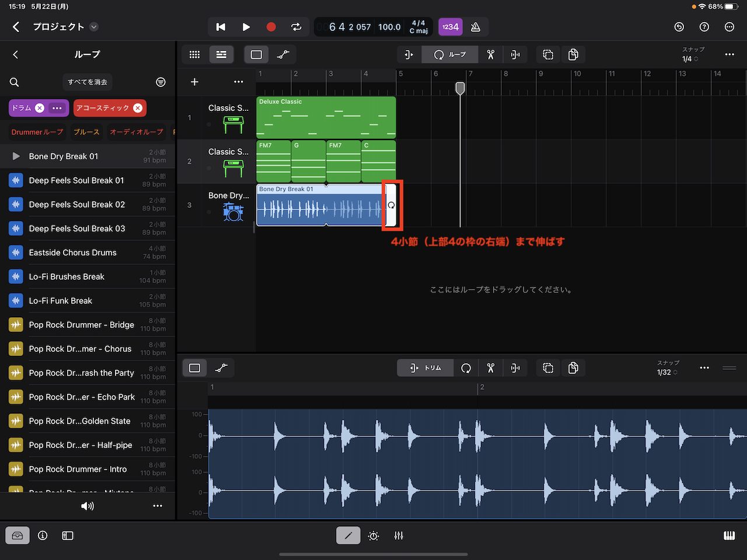This screenshot has width=747, height=560.
Task: Select the Bone Dry drum kit track icon
Action: click(x=233, y=212)
